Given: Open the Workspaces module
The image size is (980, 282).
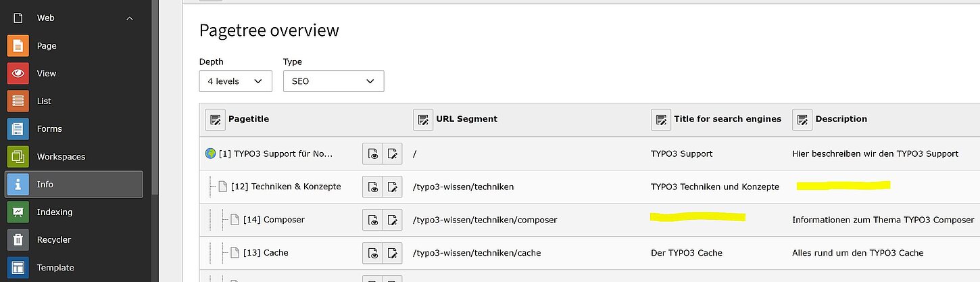Looking at the screenshot, I should (x=60, y=157).
